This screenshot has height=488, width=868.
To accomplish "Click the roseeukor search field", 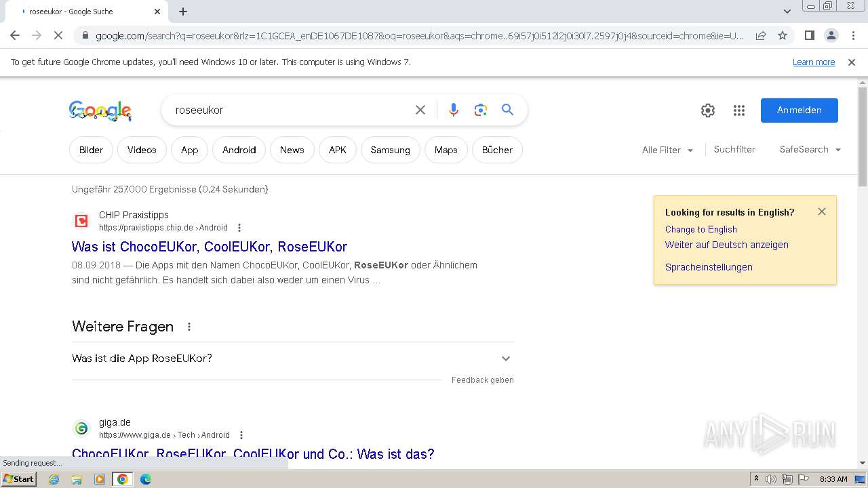I will pyautogui.click(x=292, y=110).
